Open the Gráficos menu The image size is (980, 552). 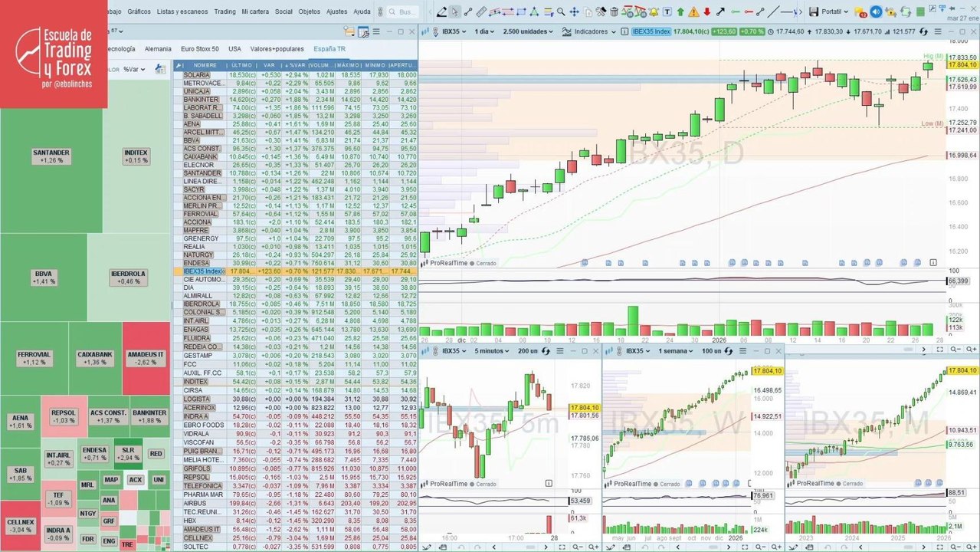tap(139, 11)
